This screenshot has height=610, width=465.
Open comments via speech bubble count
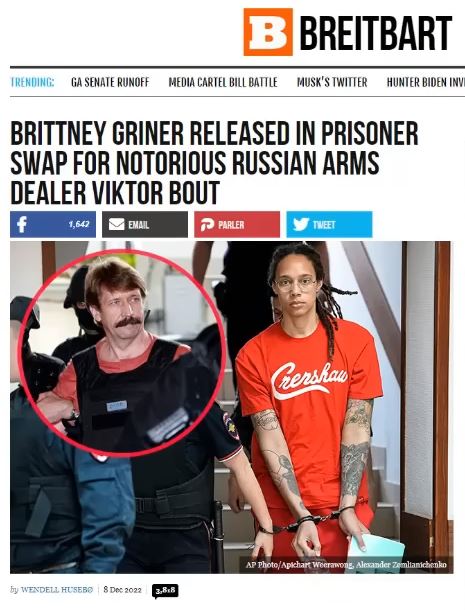click(x=165, y=591)
